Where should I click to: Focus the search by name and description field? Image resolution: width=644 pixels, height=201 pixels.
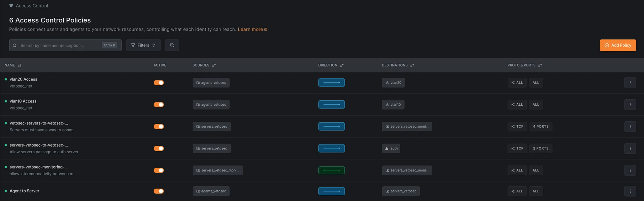tap(65, 45)
